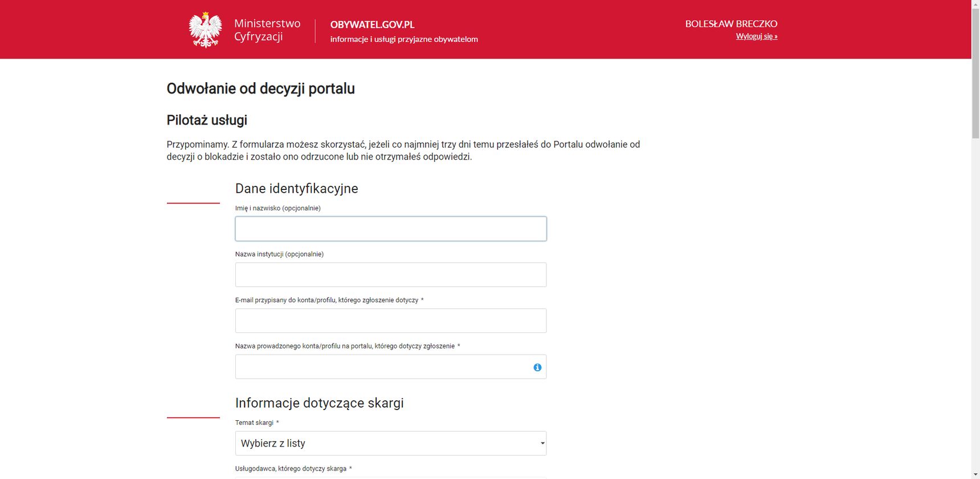
Task: Click the Pilotaż usługi subheading
Action: (x=207, y=120)
